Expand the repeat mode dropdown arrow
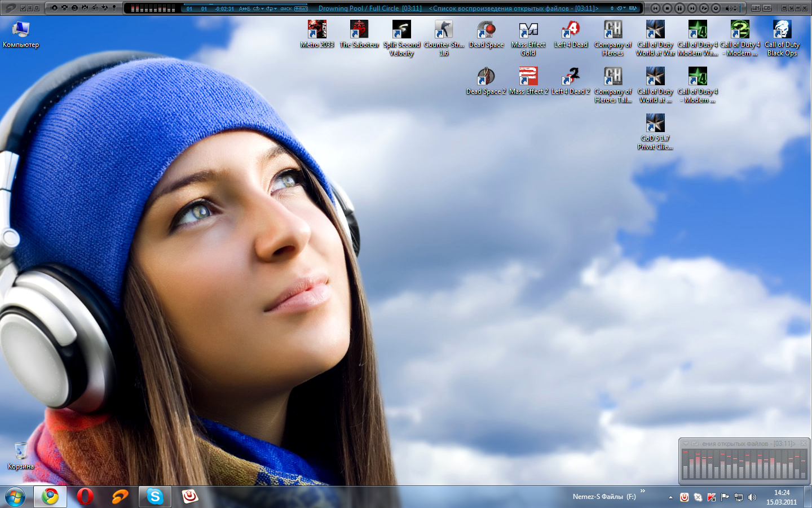812x508 pixels. [x=262, y=8]
